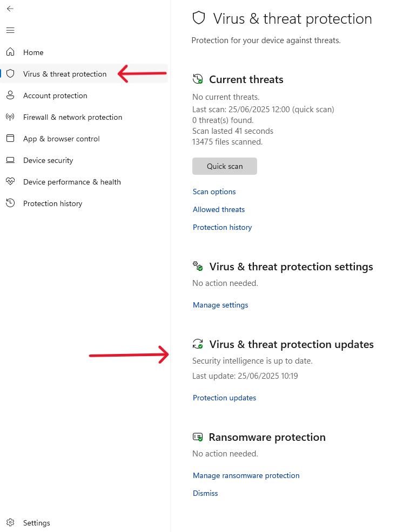This screenshot has height=532, width=410.
Task: Click the Settings gear icon
Action: (10, 523)
